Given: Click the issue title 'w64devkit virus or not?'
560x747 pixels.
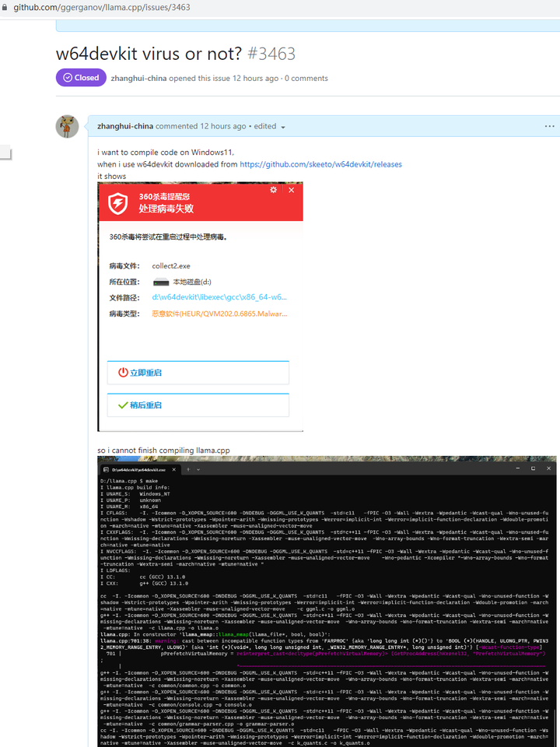Looking at the screenshot, I should [149, 54].
